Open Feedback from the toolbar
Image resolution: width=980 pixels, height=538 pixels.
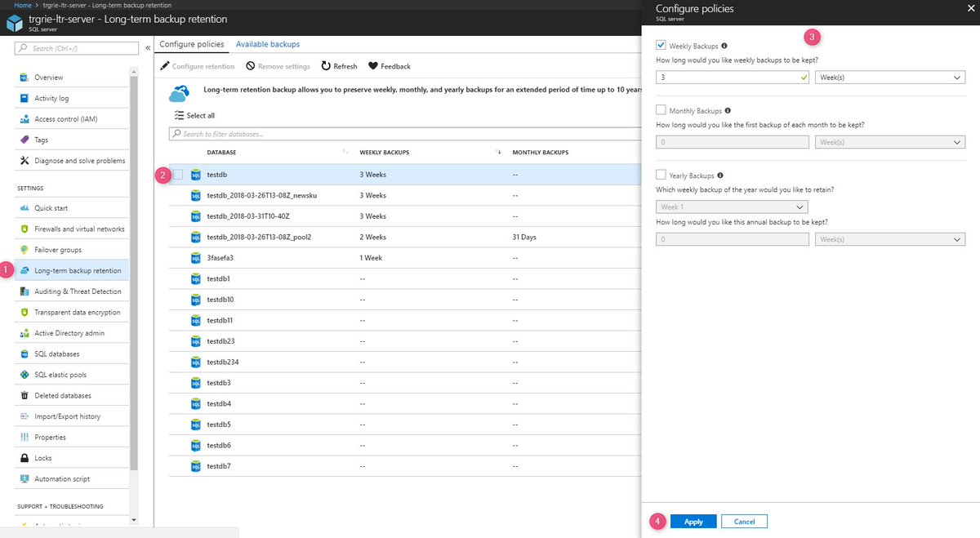[390, 66]
